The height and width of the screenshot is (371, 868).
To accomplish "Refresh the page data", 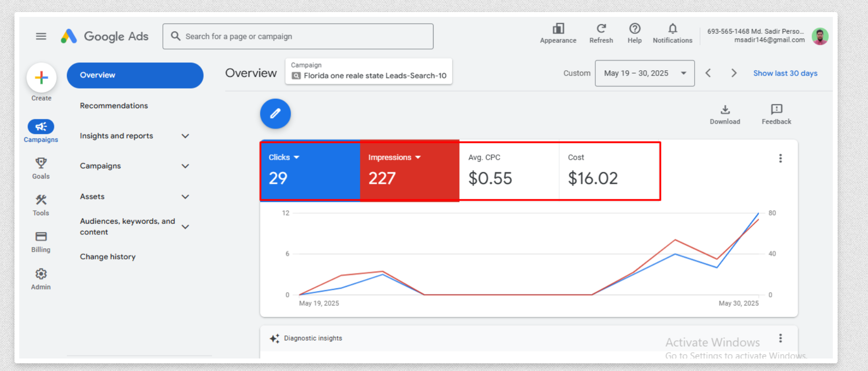I will (601, 28).
